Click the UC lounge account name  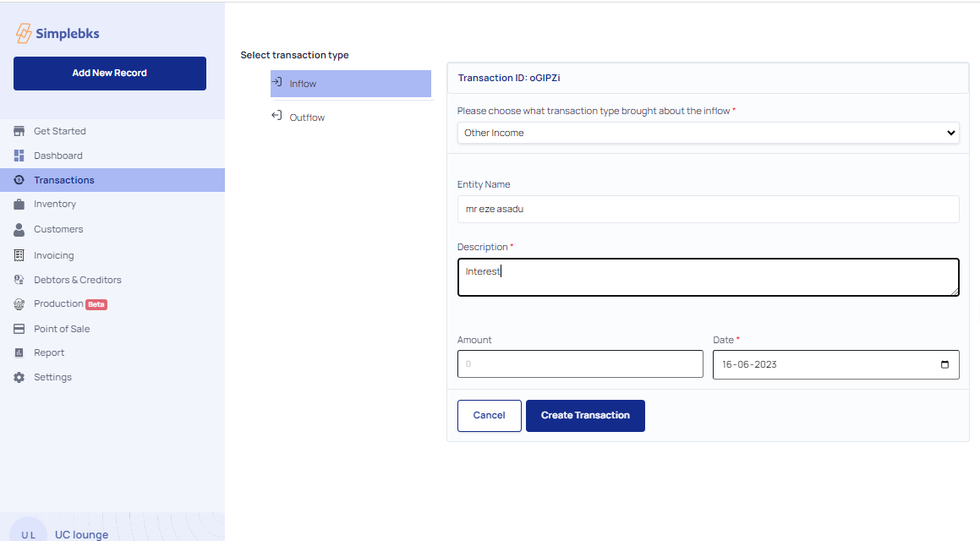(x=82, y=534)
